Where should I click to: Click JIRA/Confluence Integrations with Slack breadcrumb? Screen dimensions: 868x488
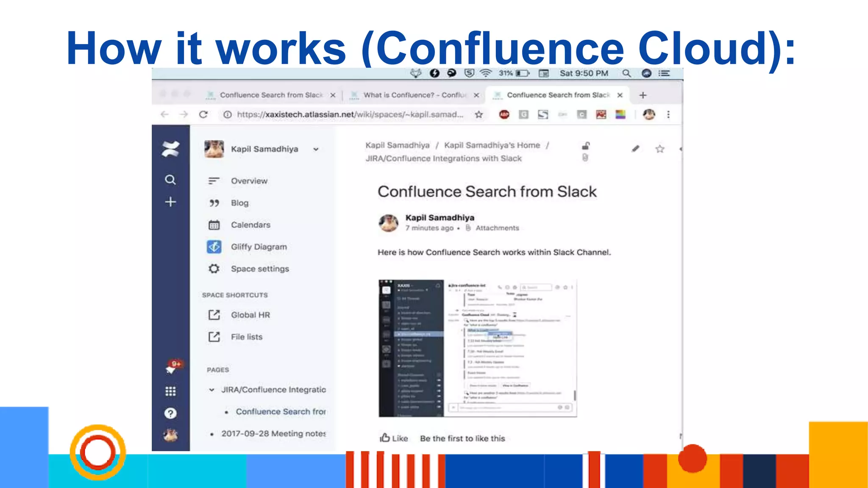click(x=444, y=158)
